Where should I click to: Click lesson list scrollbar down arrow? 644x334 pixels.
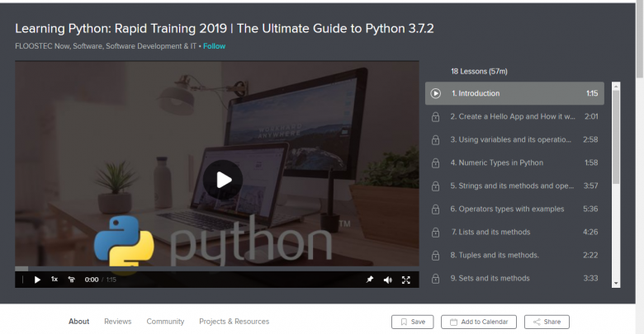616,284
